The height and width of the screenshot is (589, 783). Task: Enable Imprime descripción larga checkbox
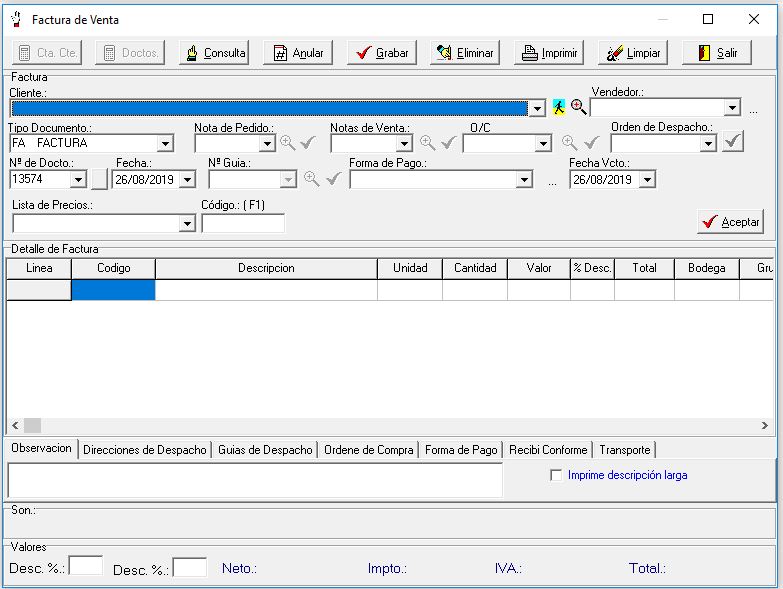(556, 476)
